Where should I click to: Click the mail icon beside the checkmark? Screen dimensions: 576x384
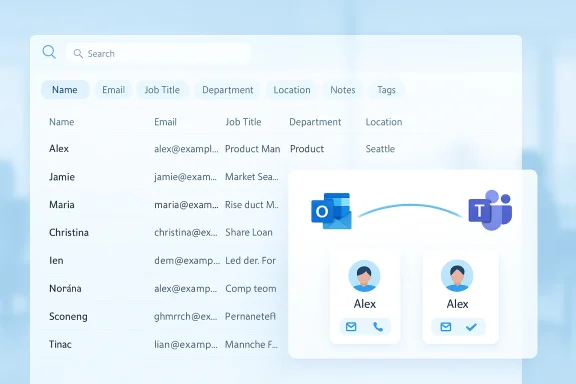click(446, 327)
